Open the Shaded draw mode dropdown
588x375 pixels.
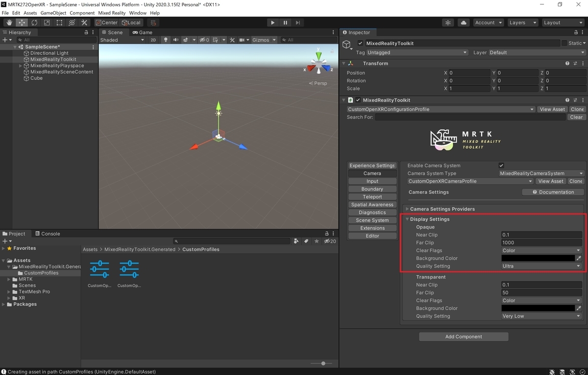[x=122, y=40]
